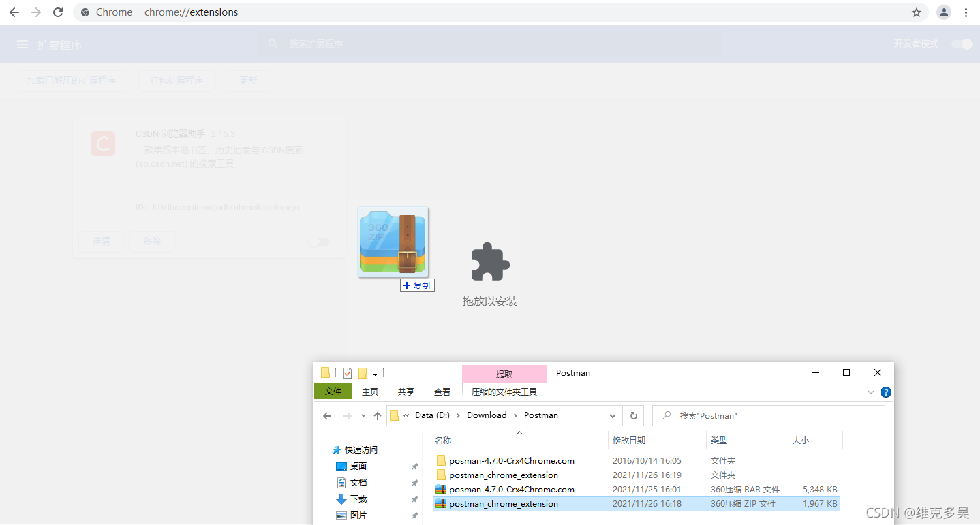Open the Explorer help icon

pos(886,392)
